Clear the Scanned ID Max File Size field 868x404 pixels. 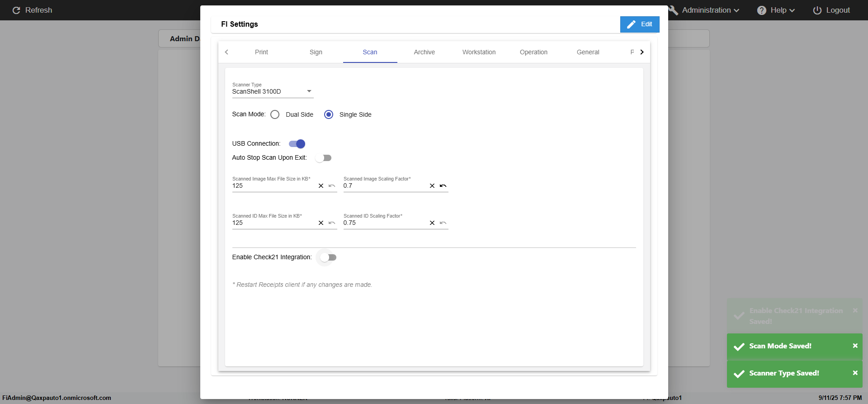coord(321,223)
